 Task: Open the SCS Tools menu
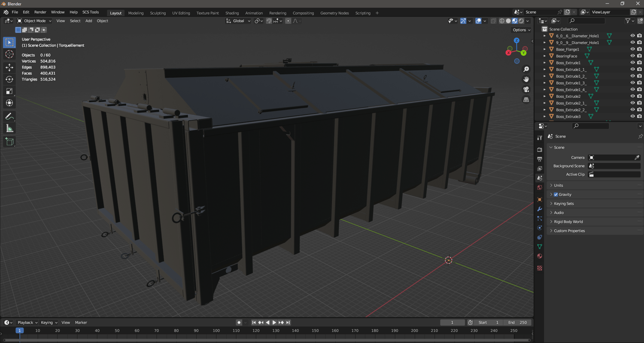pos(90,12)
